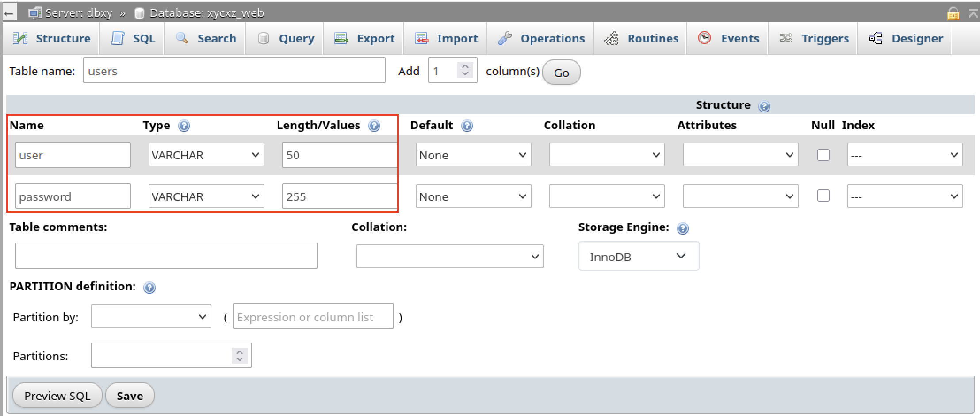
Task: Click the PARTITION definition help icon
Action: point(149,288)
